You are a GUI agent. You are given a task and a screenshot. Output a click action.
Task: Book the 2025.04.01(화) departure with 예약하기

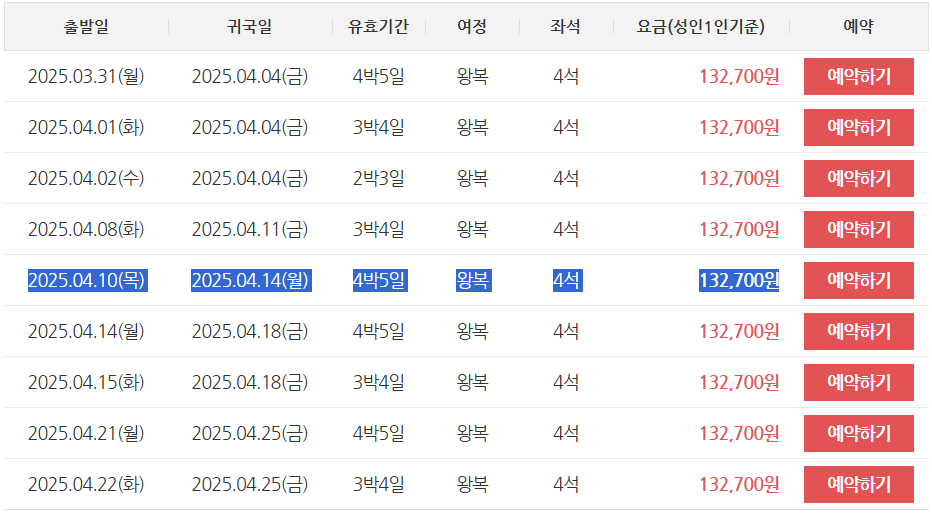click(858, 127)
